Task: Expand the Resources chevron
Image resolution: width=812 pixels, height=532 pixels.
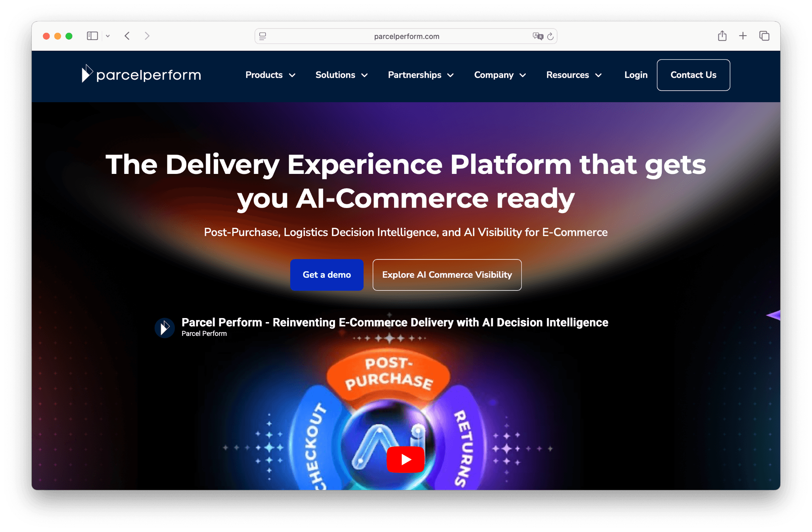Action: click(599, 75)
